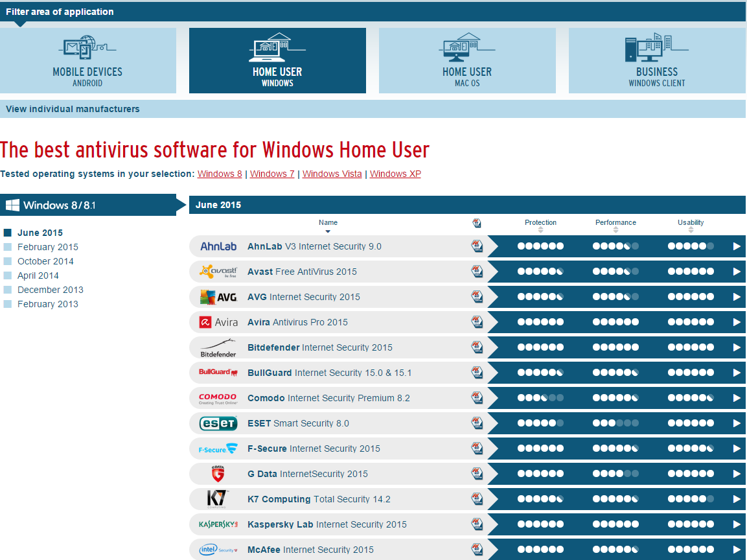Click the Avira logo
Screen dimensions: 747x560
tap(218, 322)
